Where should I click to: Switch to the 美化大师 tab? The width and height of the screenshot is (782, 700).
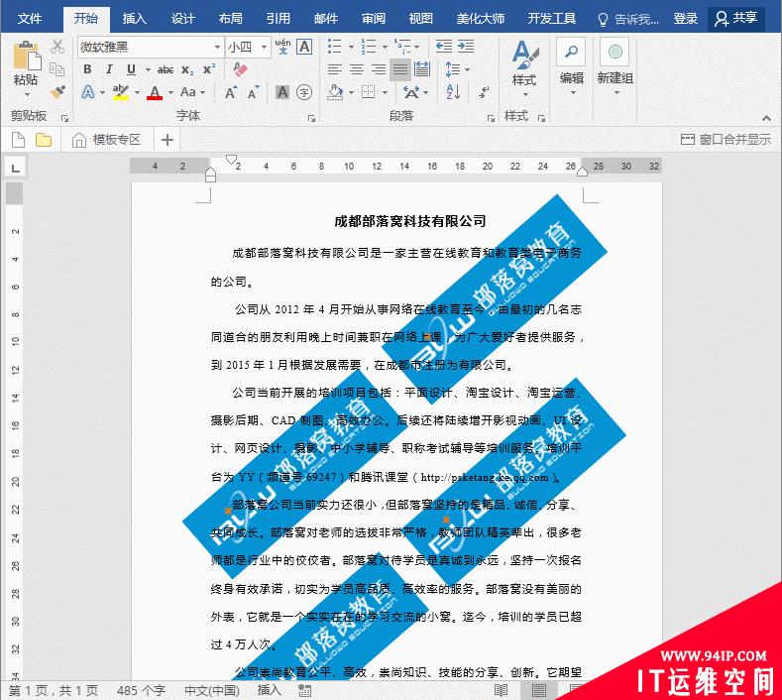pyautogui.click(x=481, y=19)
